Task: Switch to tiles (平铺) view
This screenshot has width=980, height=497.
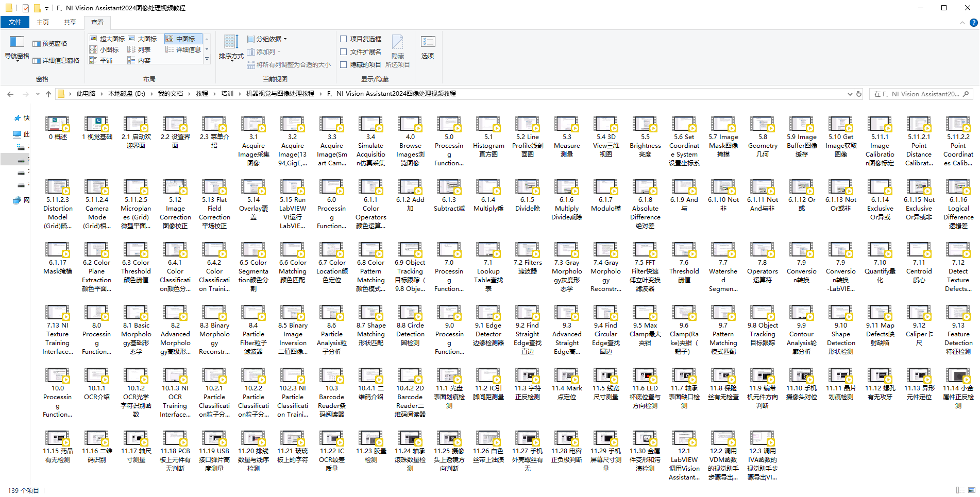Action: 101,60
